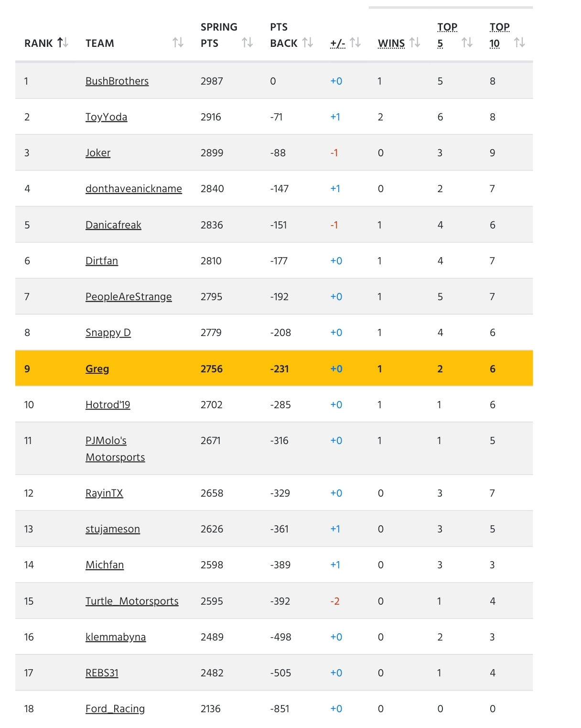Open the Ford_Racing team link
This screenshot has width=581, height=728.
[x=115, y=709]
